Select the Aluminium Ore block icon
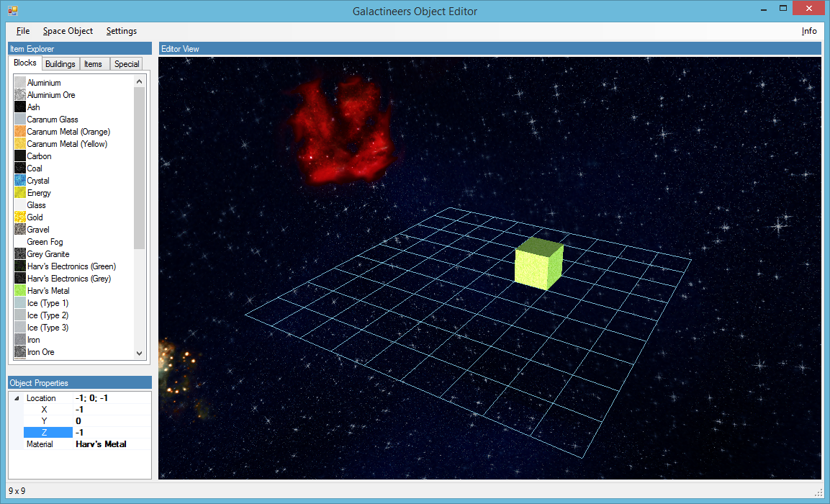Screen dimensions: 830x504 pyautogui.click(x=20, y=95)
